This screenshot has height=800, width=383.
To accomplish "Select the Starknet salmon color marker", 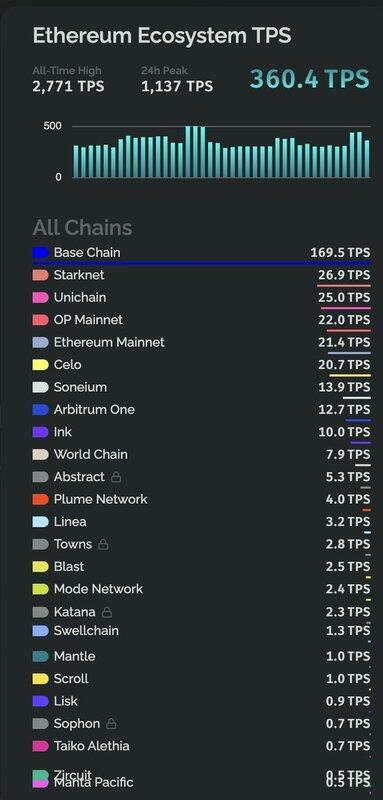I will [x=40, y=275].
